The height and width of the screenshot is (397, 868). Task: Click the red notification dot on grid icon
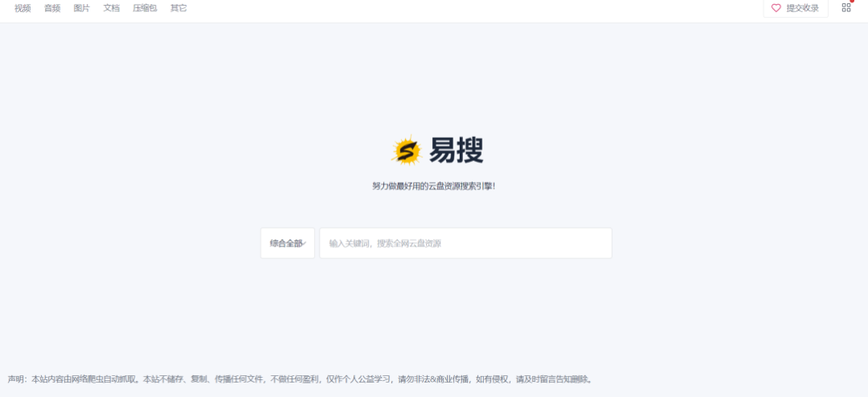(852, 2)
